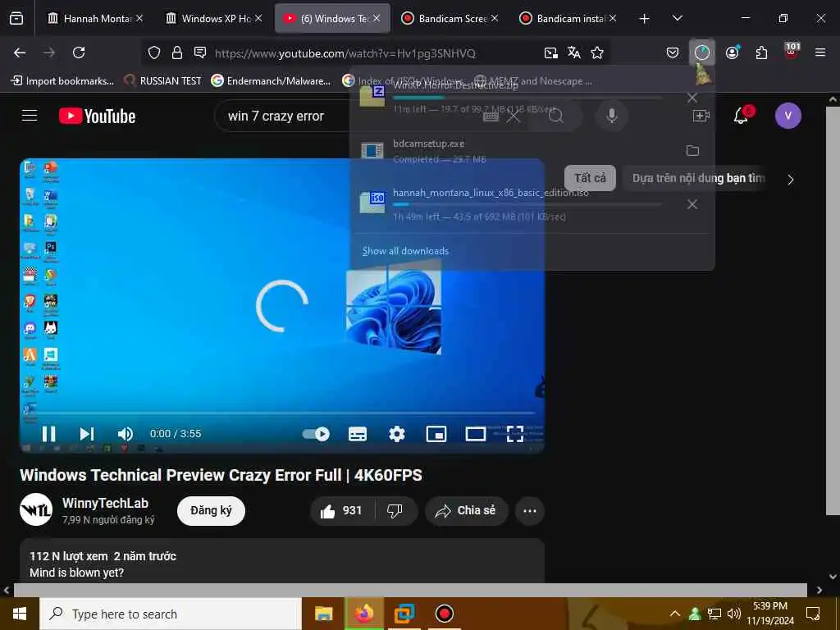Open video settings gear
The height and width of the screenshot is (630, 840).
(397, 433)
